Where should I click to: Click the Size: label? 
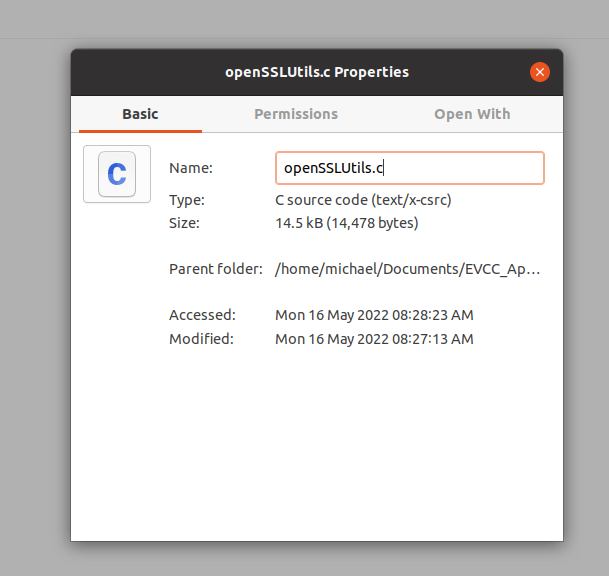point(184,223)
